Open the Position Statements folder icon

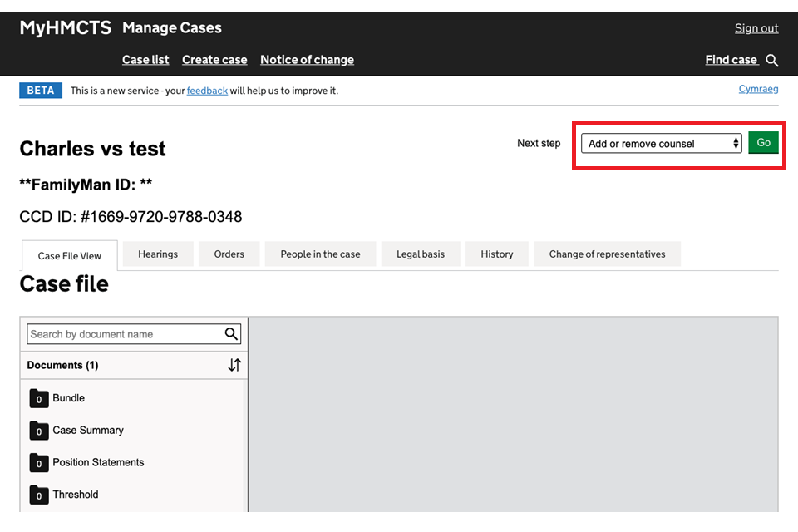coord(38,463)
